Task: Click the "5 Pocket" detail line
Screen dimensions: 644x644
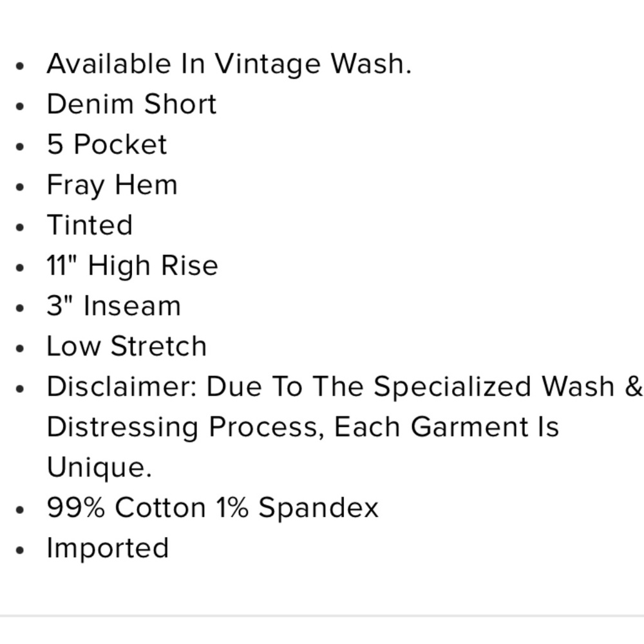Action: tap(107, 145)
